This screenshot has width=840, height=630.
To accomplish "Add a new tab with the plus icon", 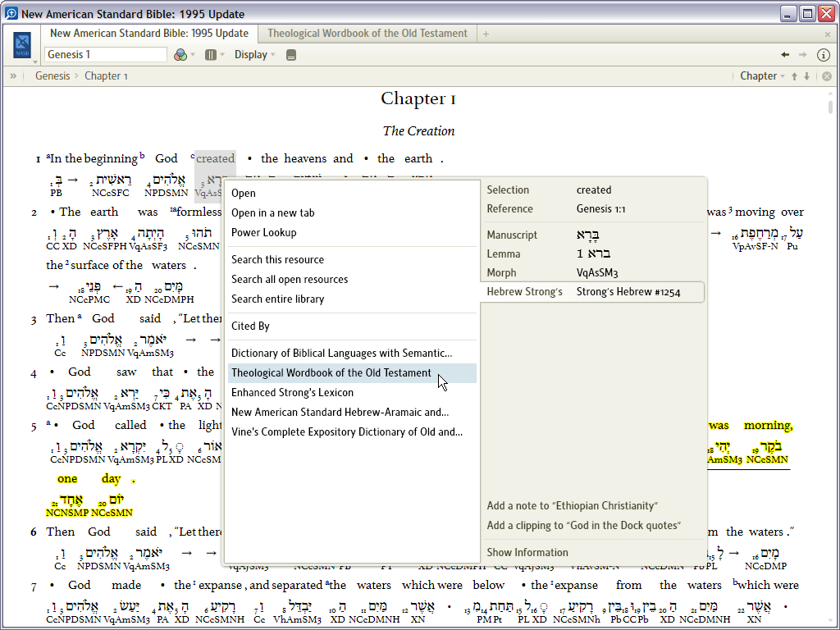I will coord(486,34).
